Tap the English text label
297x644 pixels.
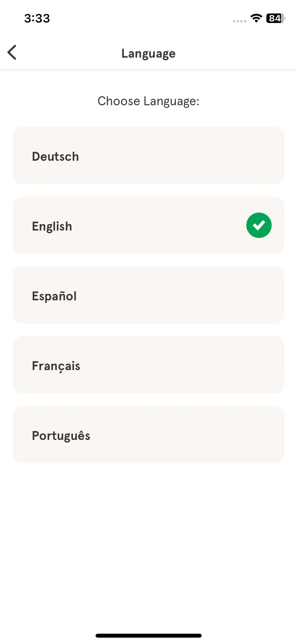52,227
